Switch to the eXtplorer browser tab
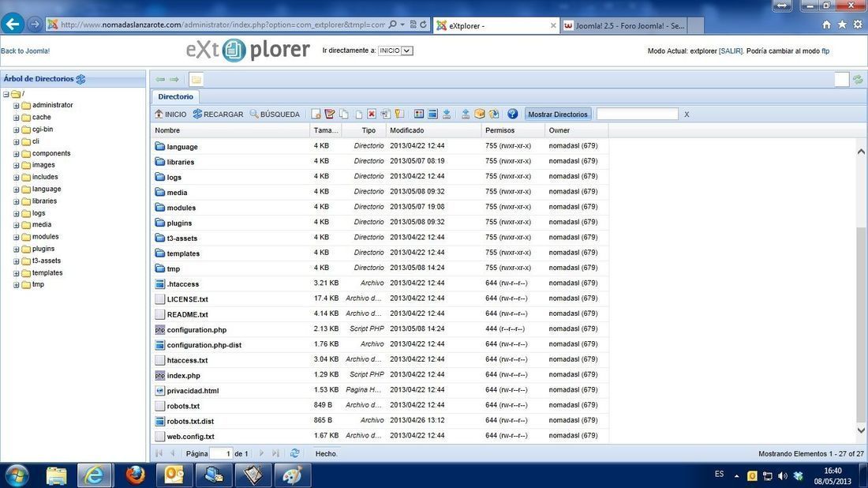Screen dimensions: 868x488 coord(496,25)
